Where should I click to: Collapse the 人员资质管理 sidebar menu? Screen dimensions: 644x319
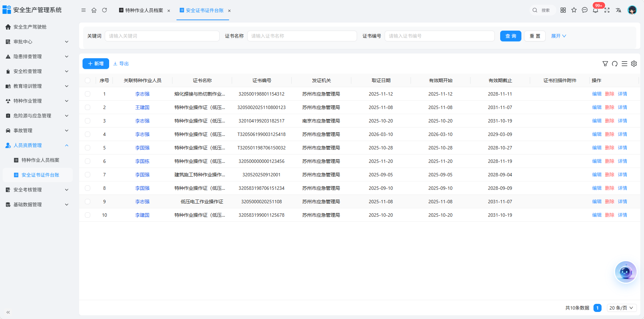[x=37, y=145]
